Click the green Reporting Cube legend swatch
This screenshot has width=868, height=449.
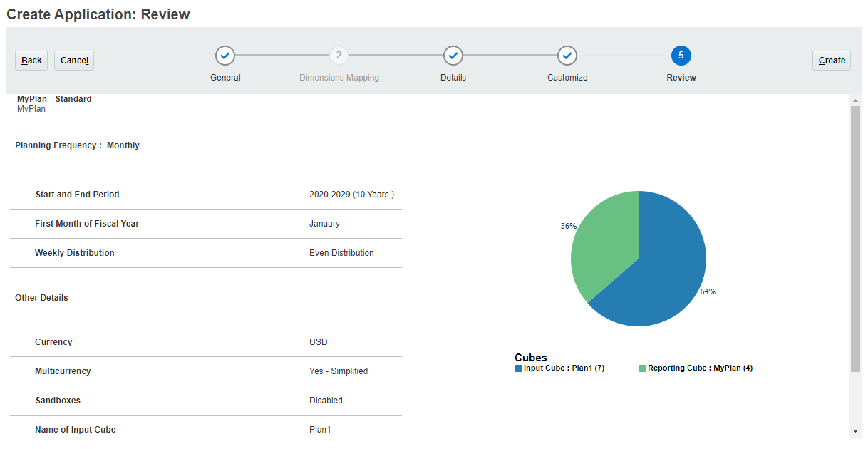pos(642,368)
